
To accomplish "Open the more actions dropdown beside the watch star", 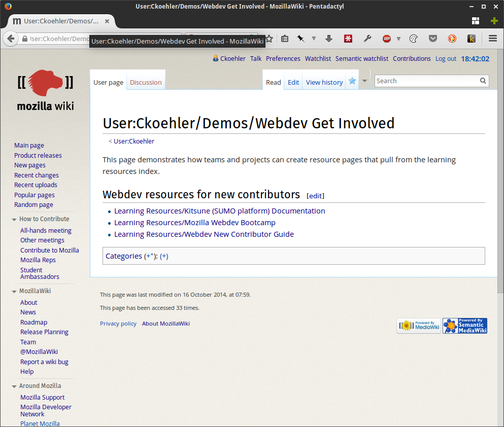I will (x=364, y=81).
